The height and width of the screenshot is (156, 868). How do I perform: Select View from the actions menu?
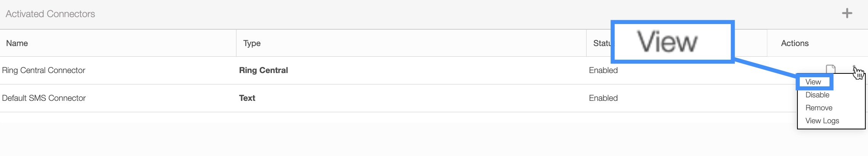click(x=813, y=82)
